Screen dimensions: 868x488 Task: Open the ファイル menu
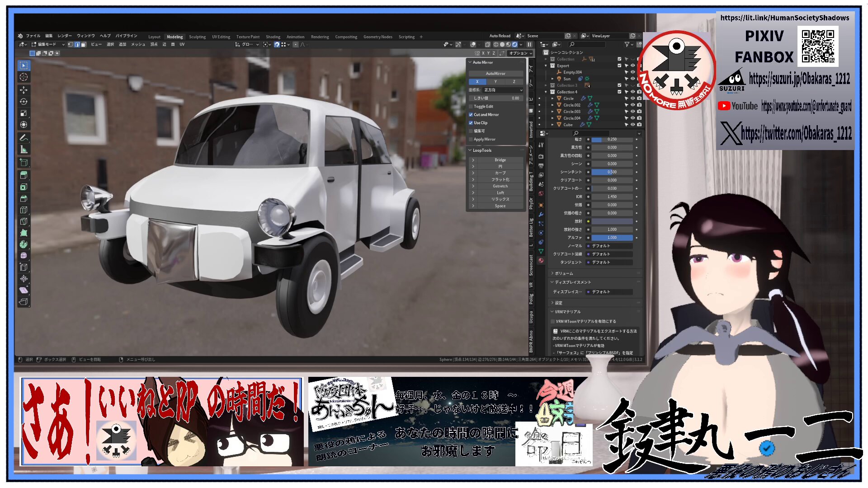point(33,36)
